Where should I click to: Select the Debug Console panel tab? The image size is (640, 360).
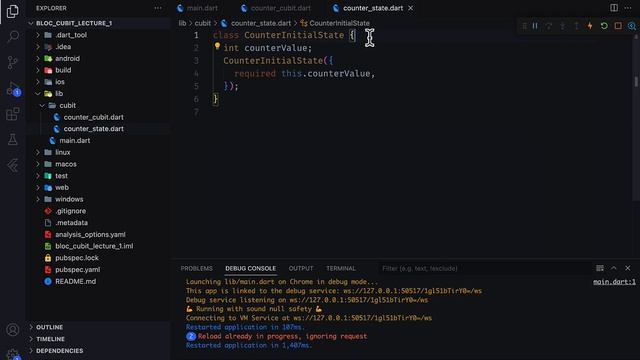pos(251,269)
